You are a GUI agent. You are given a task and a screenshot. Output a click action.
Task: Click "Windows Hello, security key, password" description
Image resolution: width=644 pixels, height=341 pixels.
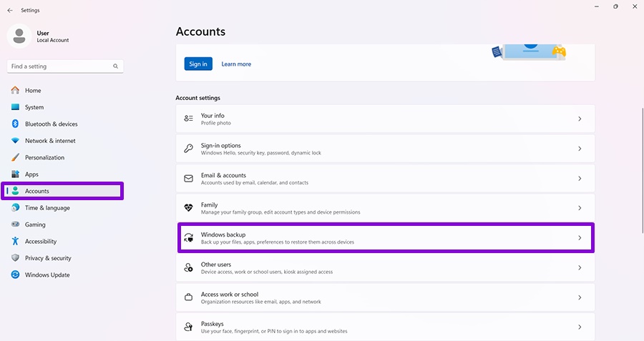(260, 153)
